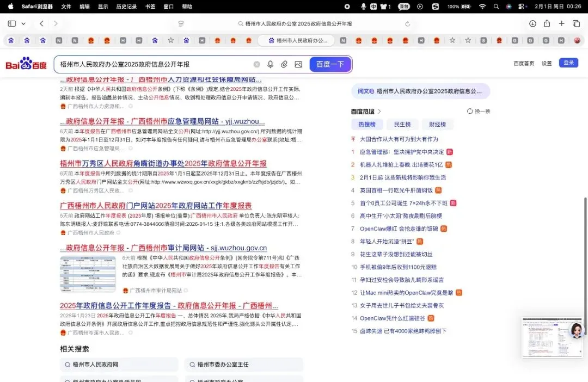Expand 百度热搜 chevron arrow
588x382 pixels.
pyautogui.click(x=379, y=112)
